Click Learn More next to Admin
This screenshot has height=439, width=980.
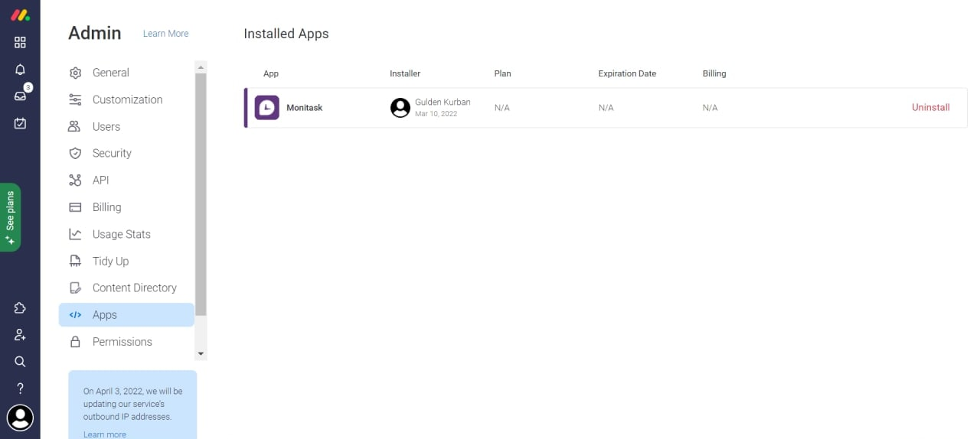165,34
